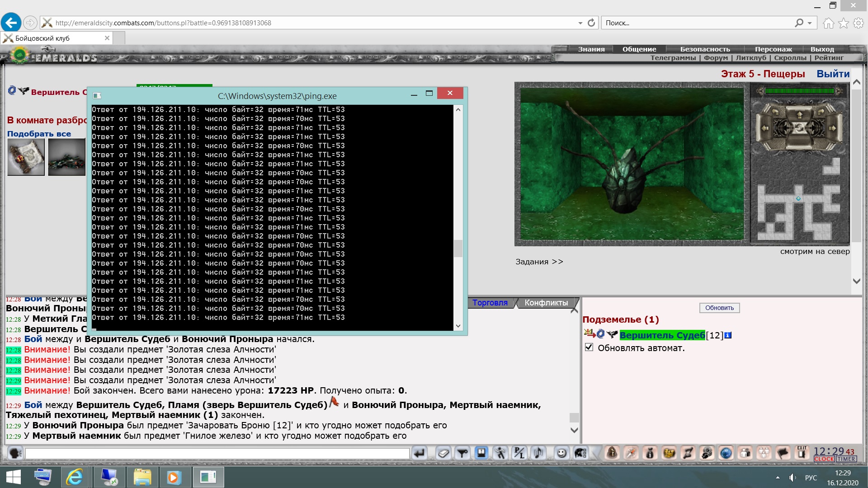The height and width of the screenshot is (488, 868).
Task: Click the black flag icon in bottom toolbar
Action: pyautogui.click(x=783, y=453)
